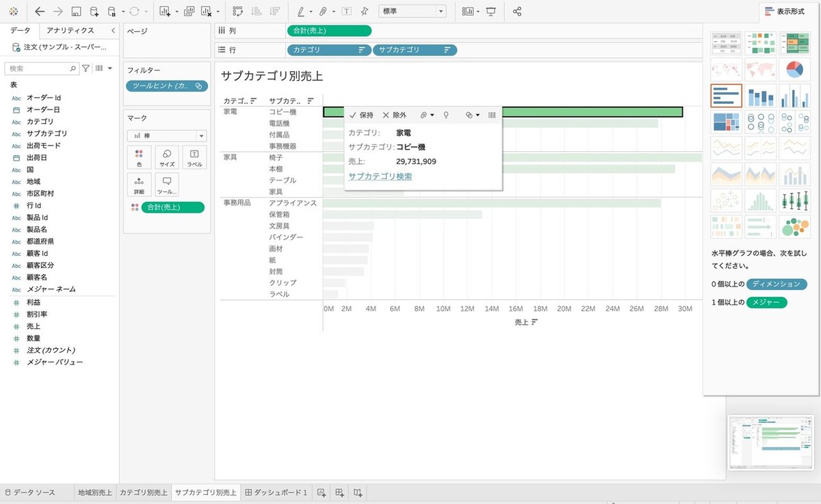Viewport: 821px width, 504px height.
Task: Click the filmstrip thumbnail preview at bottom right
Action: point(772,442)
